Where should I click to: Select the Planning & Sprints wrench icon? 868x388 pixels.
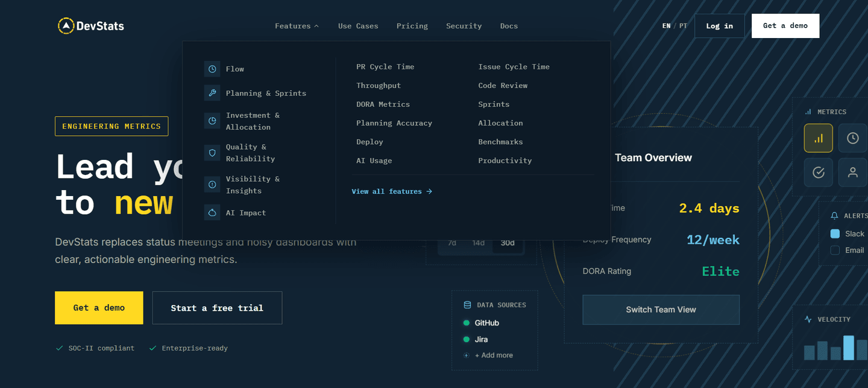(x=212, y=93)
